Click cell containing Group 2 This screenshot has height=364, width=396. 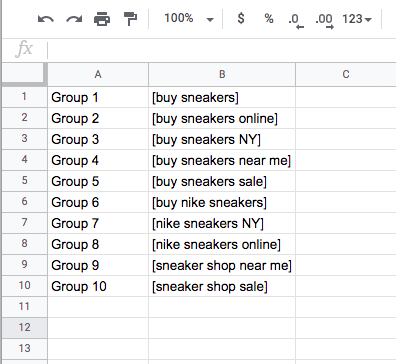[x=98, y=118]
